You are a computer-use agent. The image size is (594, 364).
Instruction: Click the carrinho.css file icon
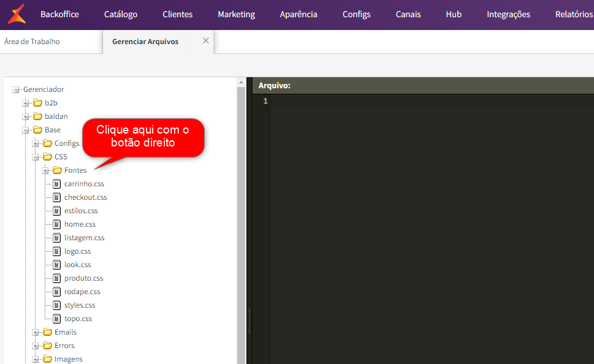coord(57,184)
